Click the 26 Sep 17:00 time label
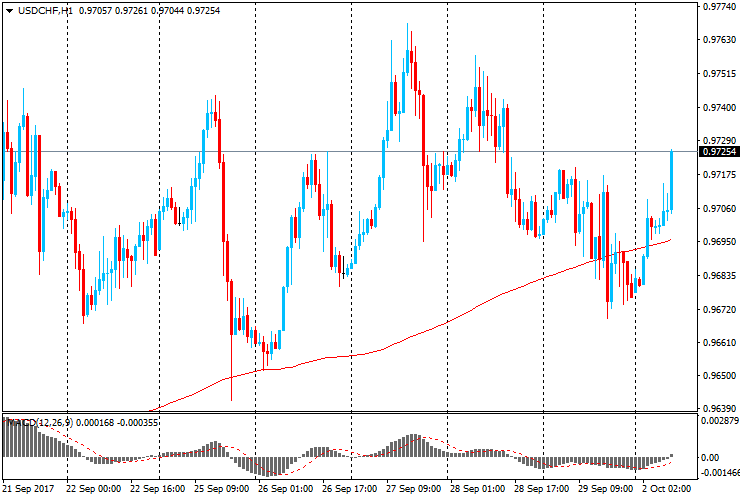740x500 pixels. [349, 488]
